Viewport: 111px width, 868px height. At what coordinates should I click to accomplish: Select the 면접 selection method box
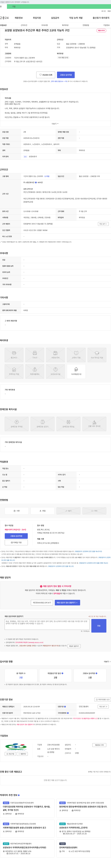coord(43,511)
